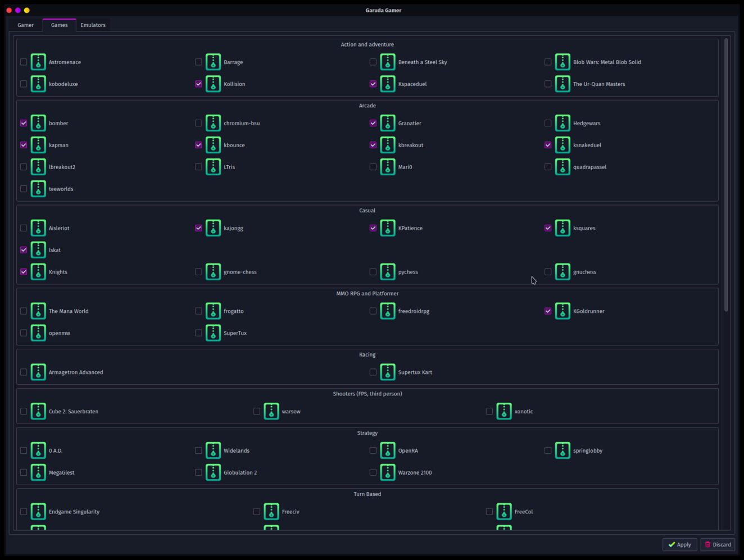This screenshot has width=744, height=560.
Task: Select the Games tab
Action: 59,25
